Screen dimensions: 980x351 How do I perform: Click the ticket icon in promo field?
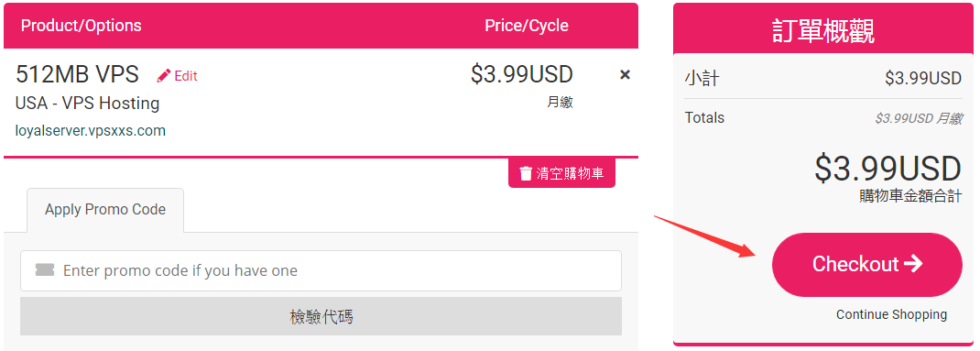(x=44, y=270)
